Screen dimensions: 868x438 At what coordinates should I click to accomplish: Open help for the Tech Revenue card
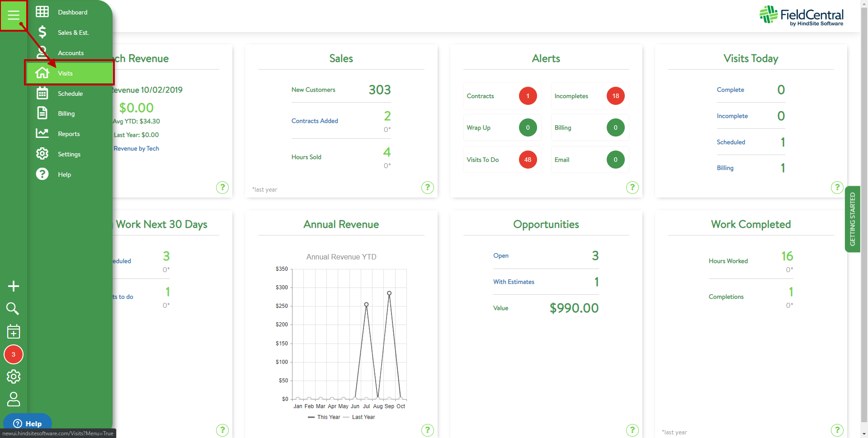click(x=222, y=188)
